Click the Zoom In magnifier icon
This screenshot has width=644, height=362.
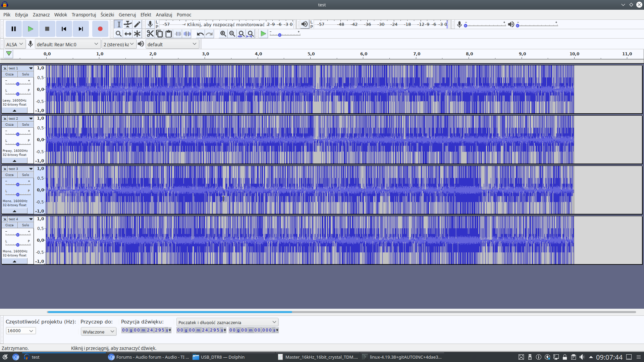click(223, 34)
